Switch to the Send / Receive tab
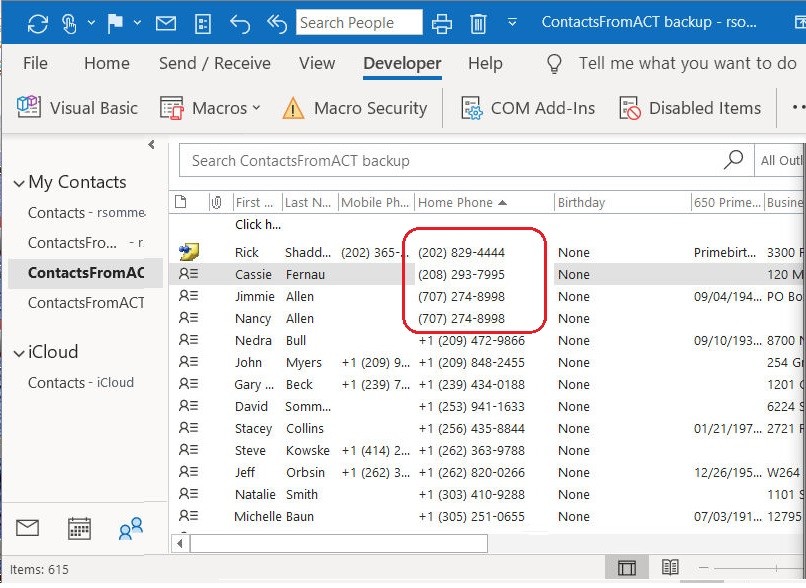This screenshot has height=588, width=806. point(214,63)
